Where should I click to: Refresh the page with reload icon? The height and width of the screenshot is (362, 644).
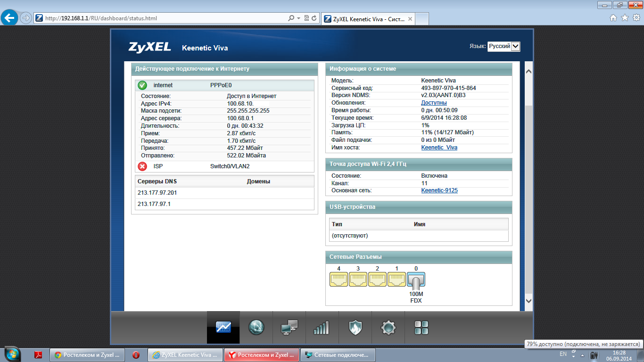pos(314,18)
